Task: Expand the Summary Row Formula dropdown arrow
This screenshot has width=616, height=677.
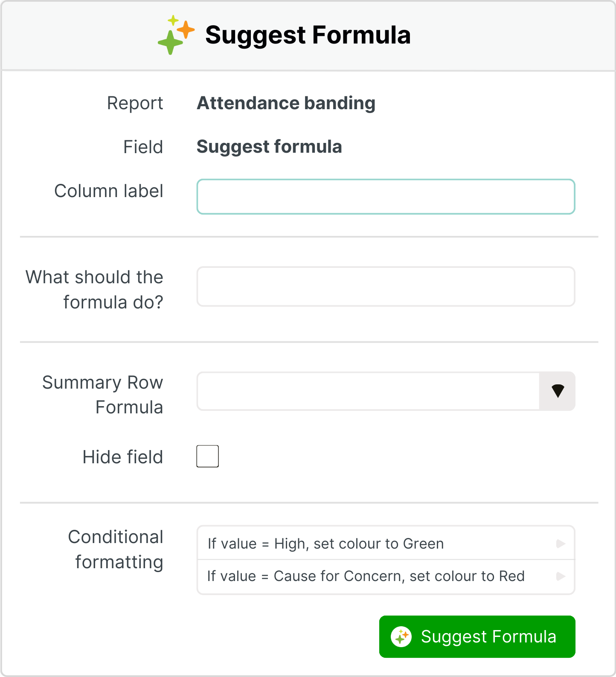Action: pos(558,391)
